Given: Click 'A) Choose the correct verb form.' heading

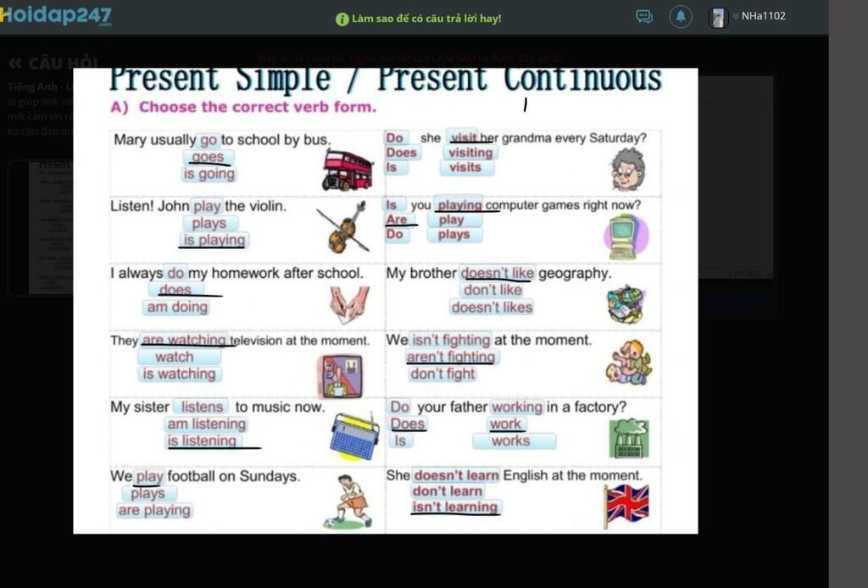Looking at the screenshot, I should point(243,107).
